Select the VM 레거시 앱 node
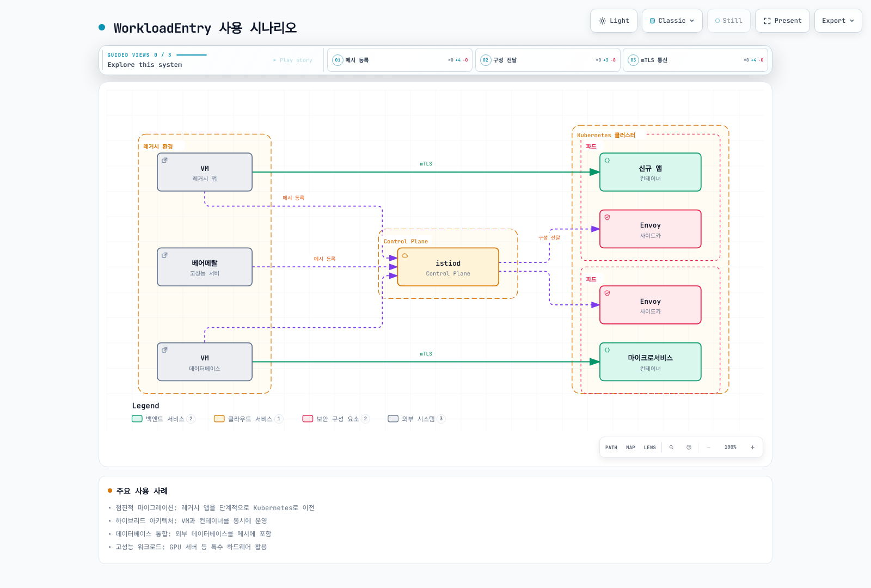 pos(205,172)
